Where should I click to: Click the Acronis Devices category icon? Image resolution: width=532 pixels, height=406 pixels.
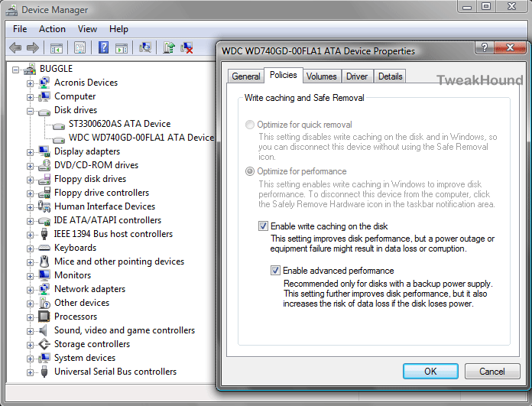[x=44, y=83]
